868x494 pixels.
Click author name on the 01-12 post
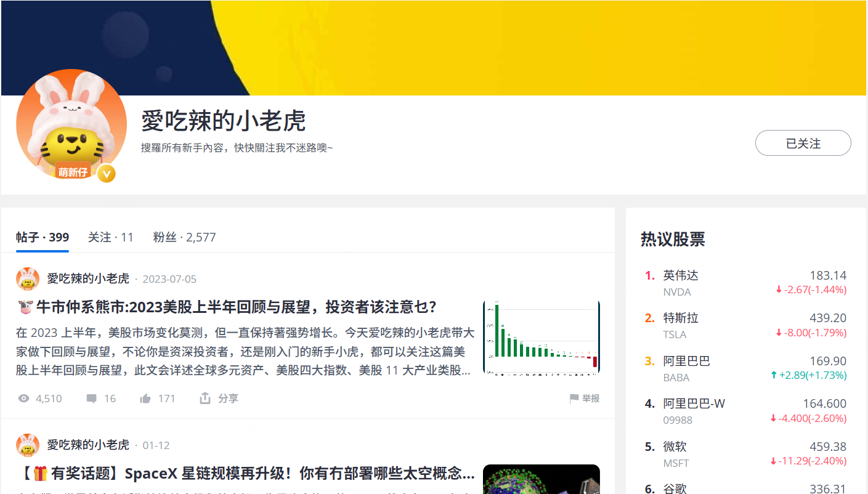(88, 445)
